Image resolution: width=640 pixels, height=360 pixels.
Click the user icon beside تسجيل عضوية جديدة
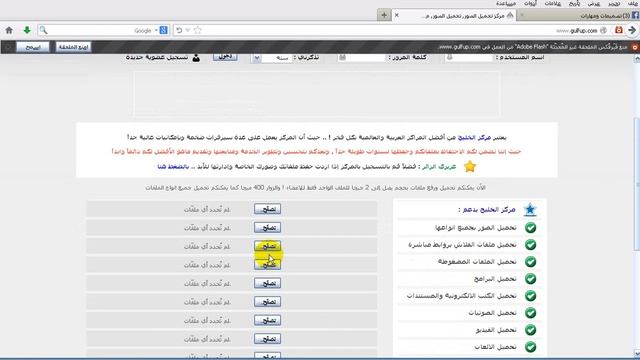click(196, 58)
